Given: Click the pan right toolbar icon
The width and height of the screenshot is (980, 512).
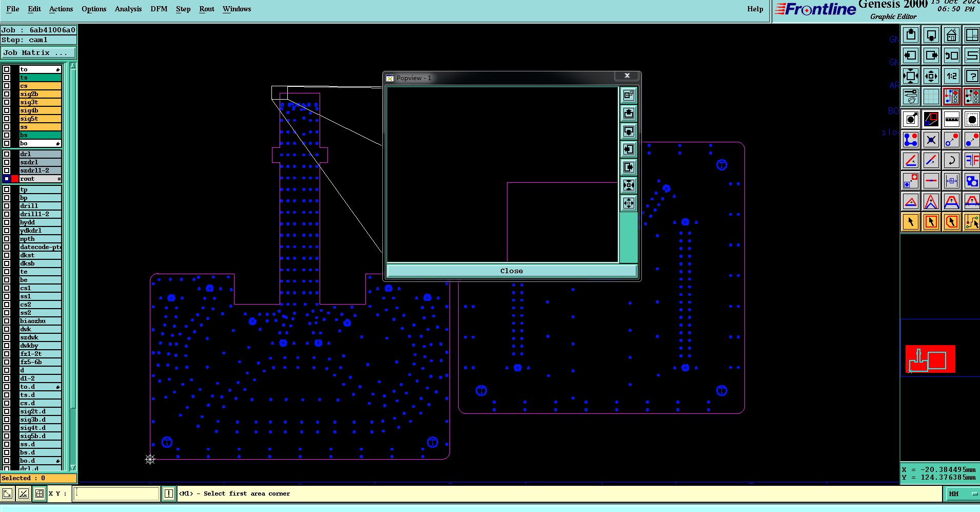Looking at the screenshot, I should click(931, 55).
